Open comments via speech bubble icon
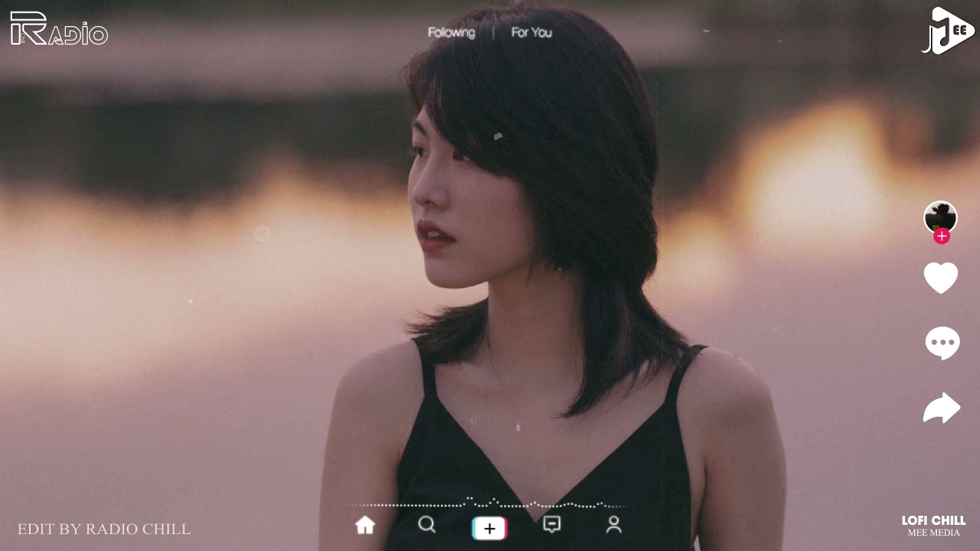 (x=942, y=343)
